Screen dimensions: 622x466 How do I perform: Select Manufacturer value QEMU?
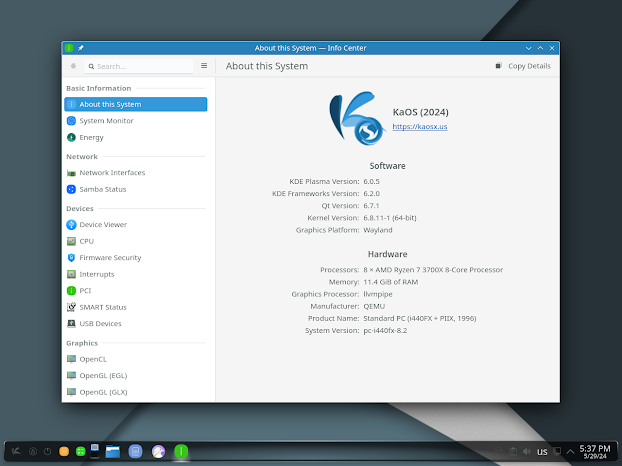coord(374,306)
